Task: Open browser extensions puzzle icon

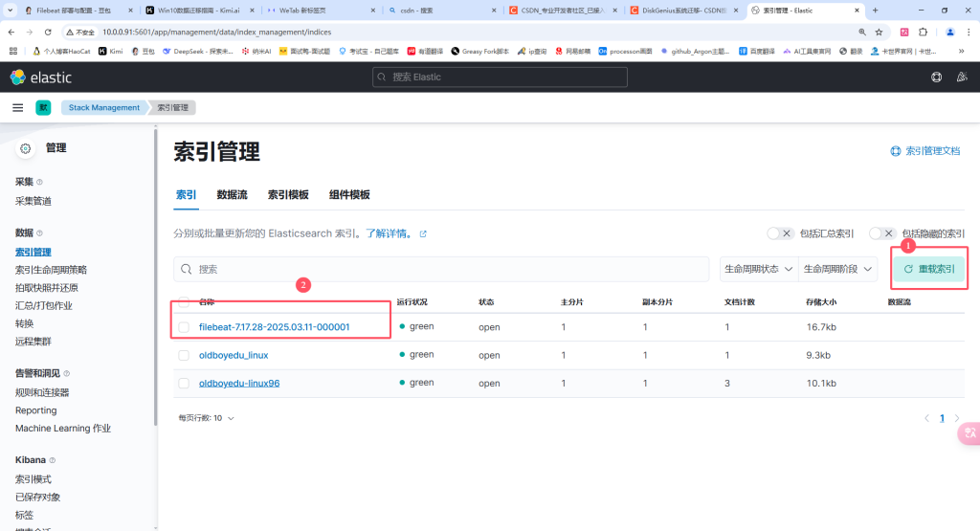Action: pos(924,32)
